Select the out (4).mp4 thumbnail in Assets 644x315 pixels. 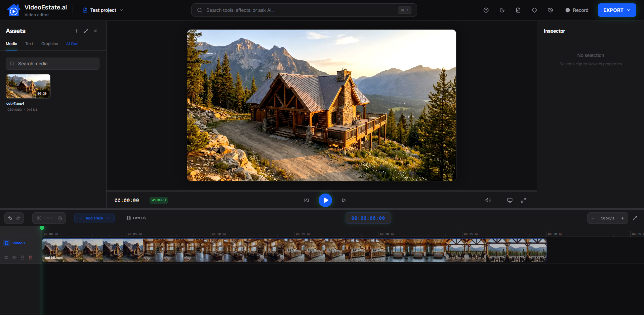pos(28,86)
